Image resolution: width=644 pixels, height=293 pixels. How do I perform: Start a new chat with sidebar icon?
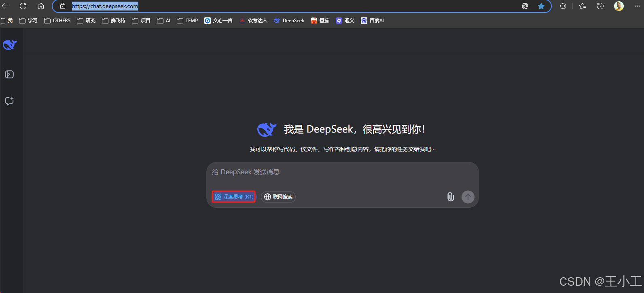pyautogui.click(x=9, y=101)
